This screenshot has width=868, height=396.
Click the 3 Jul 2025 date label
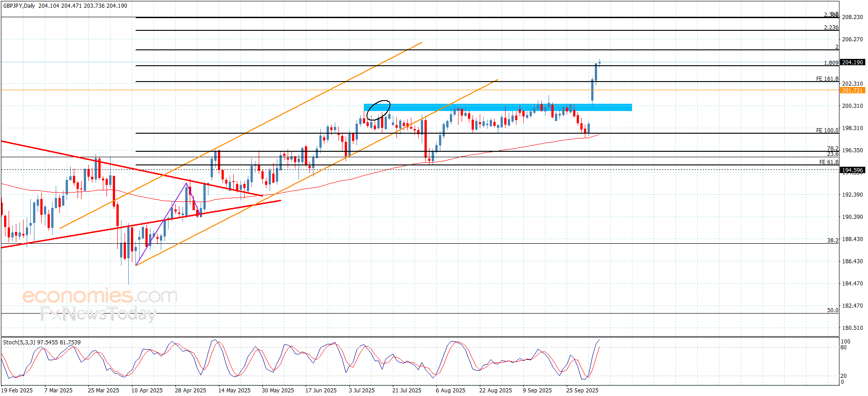pyautogui.click(x=362, y=391)
